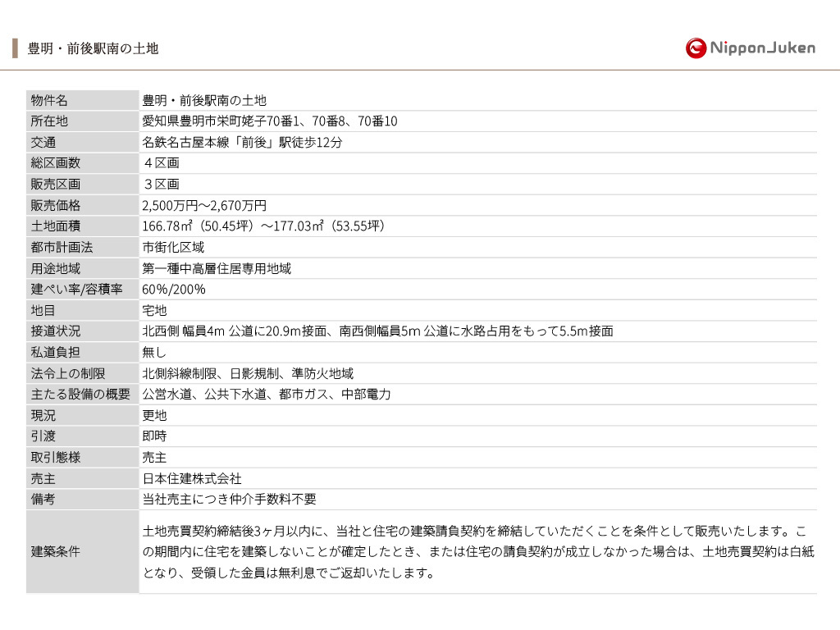This screenshot has height=630, width=840.
Task: Select the 建築条件 label cell
Action: pos(82,552)
